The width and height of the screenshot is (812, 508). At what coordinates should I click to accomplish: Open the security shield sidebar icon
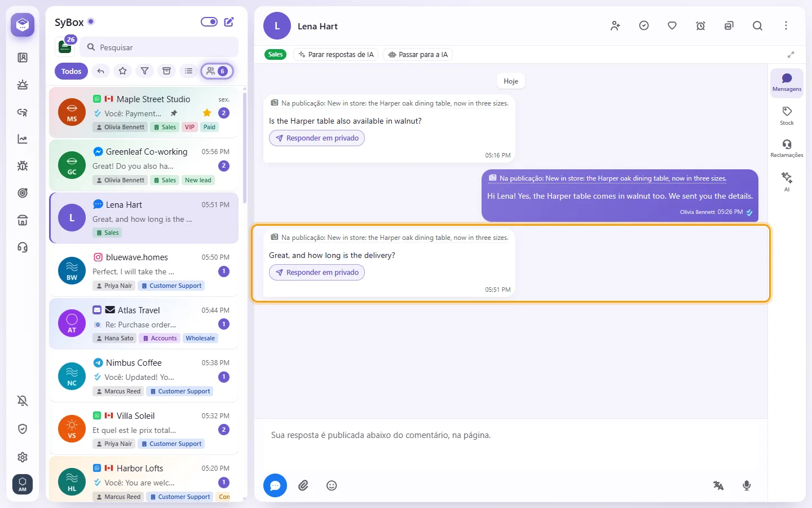[x=23, y=429]
